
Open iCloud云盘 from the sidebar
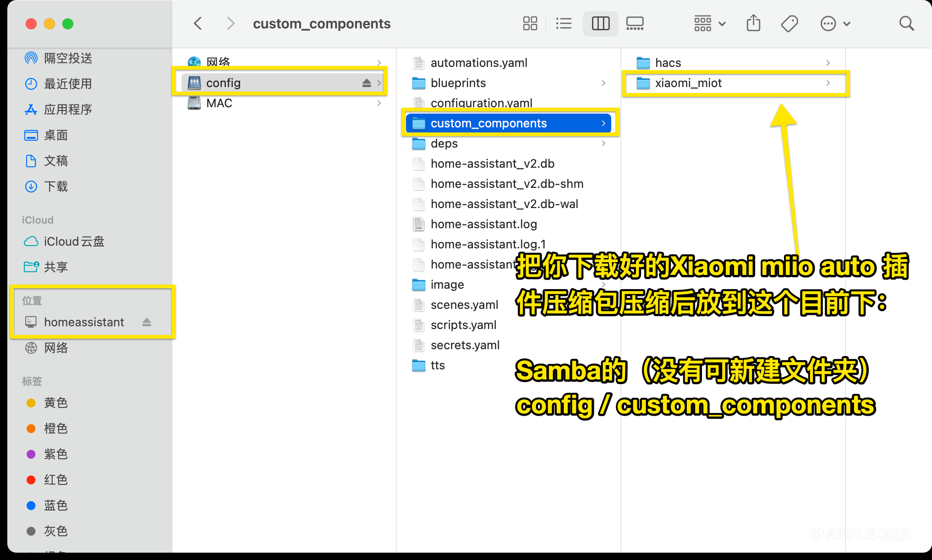(x=74, y=242)
